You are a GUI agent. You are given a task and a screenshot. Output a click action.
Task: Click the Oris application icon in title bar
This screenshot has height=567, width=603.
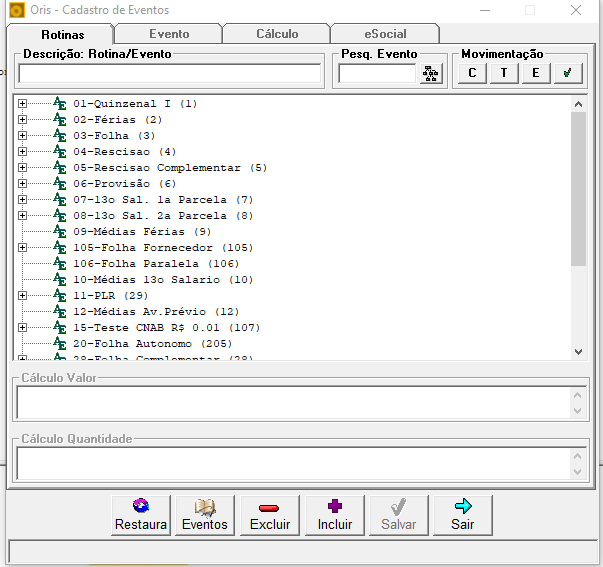pyautogui.click(x=17, y=10)
